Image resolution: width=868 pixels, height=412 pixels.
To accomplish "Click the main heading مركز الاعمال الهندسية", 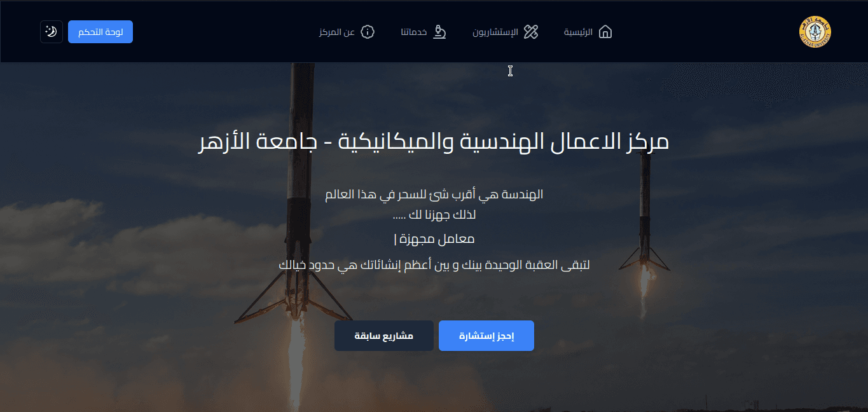I will click(434, 141).
